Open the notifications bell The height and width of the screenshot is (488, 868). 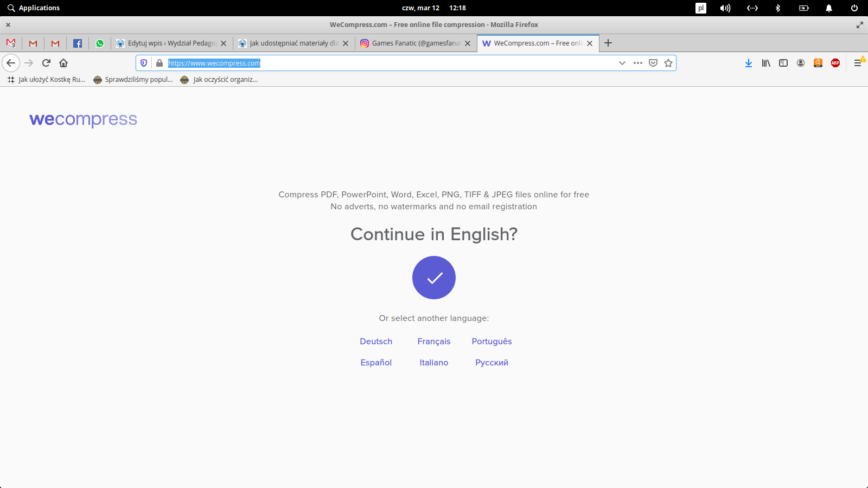(x=829, y=8)
